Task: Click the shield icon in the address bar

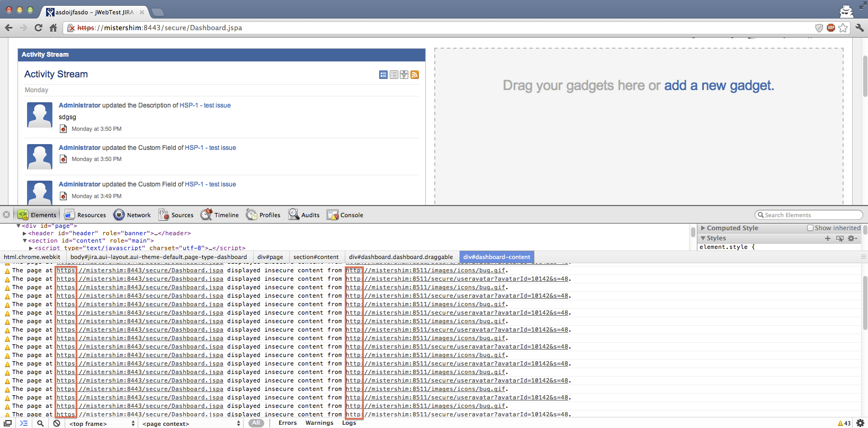Action: pyautogui.click(x=819, y=28)
